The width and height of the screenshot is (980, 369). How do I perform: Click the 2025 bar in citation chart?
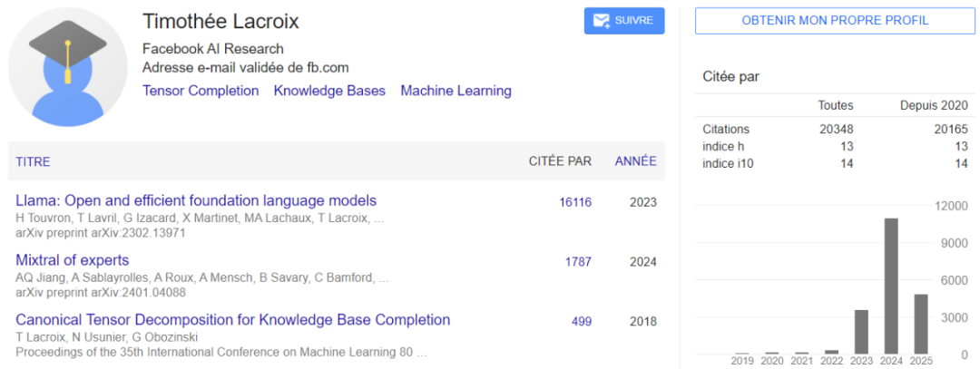coord(921,324)
